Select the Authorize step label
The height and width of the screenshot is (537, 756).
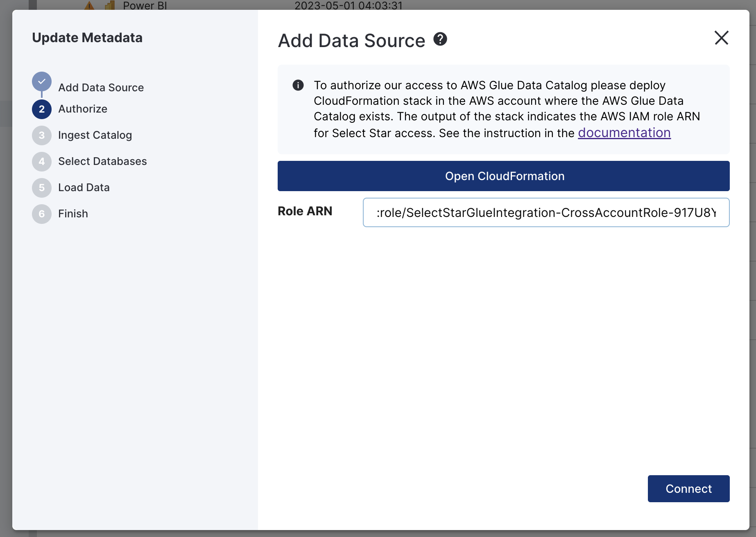83,109
